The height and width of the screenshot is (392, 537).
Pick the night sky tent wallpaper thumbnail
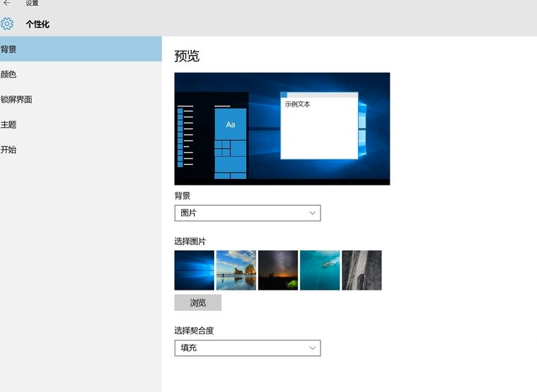[278, 270]
